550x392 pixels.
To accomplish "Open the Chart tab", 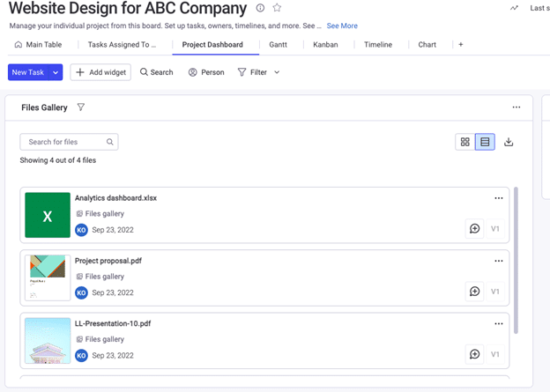I will 427,45.
